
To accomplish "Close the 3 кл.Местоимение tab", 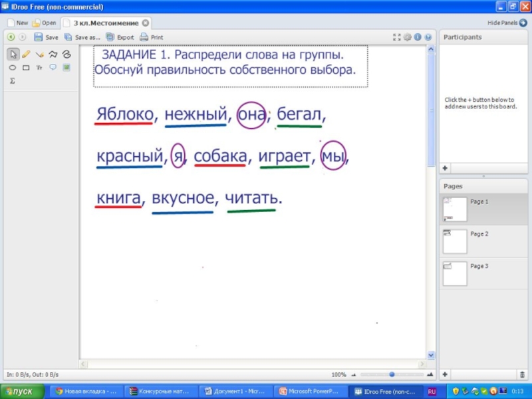I will [146, 23].
